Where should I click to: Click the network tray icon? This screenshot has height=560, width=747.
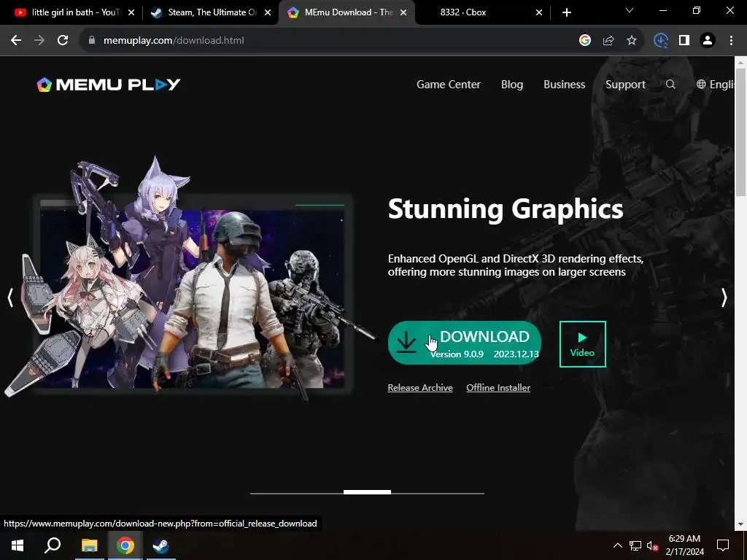635,545
